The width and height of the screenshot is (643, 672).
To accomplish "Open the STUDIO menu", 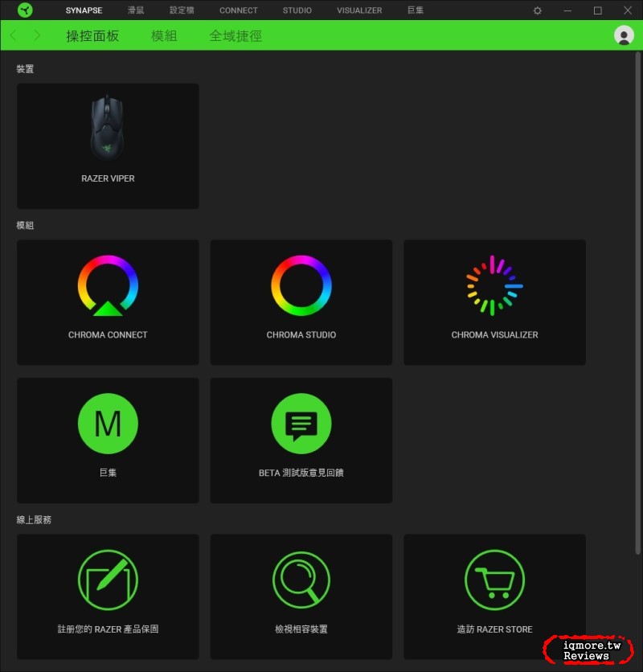I will (297, 10).
